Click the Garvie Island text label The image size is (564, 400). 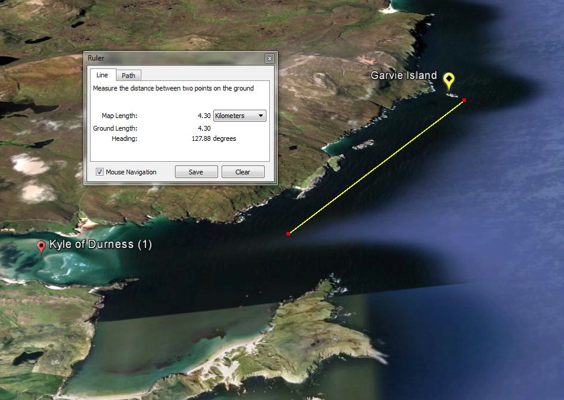click(x=404, y=76)
